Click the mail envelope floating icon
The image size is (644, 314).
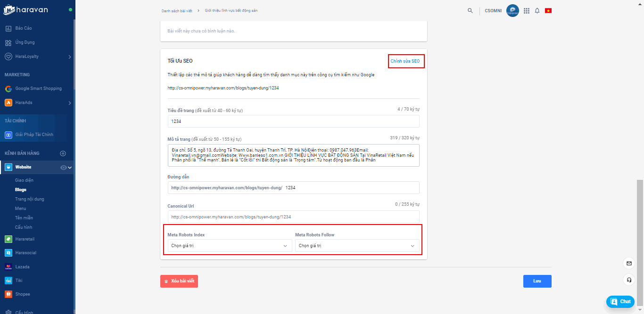pos(629,263)
